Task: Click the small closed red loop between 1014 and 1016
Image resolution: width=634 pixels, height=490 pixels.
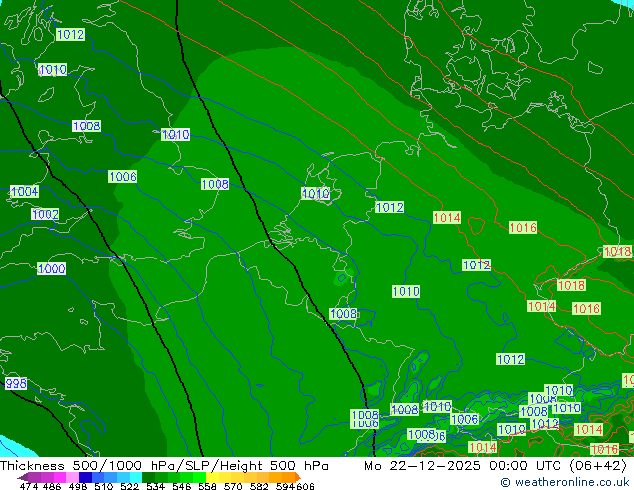Action: [476, 225]
